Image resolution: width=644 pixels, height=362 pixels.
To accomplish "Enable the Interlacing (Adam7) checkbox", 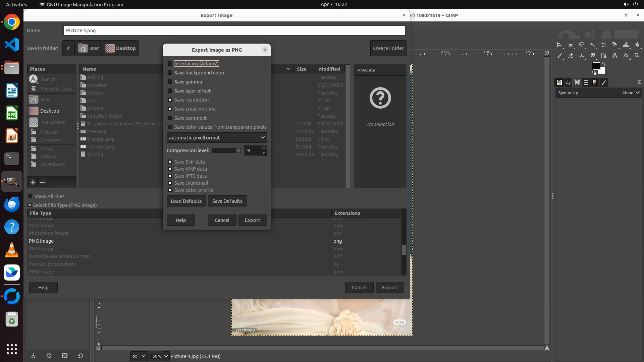I will 170,64.
